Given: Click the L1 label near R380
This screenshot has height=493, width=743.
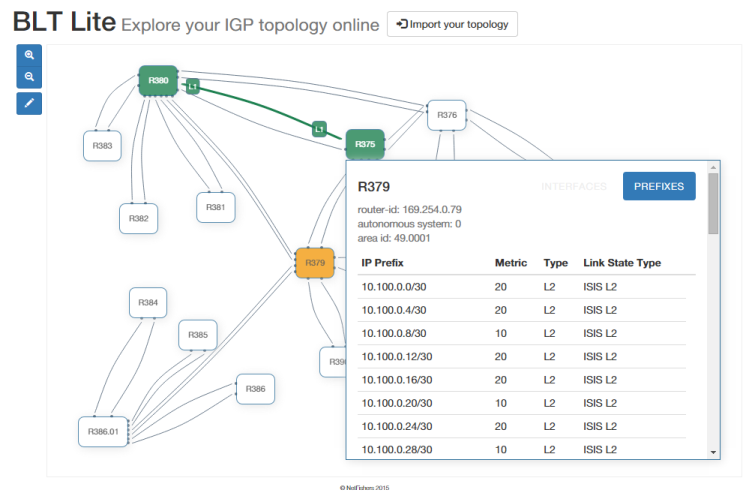Looking at the screenshot, I should pyautogui.click(x=192, y=86).
